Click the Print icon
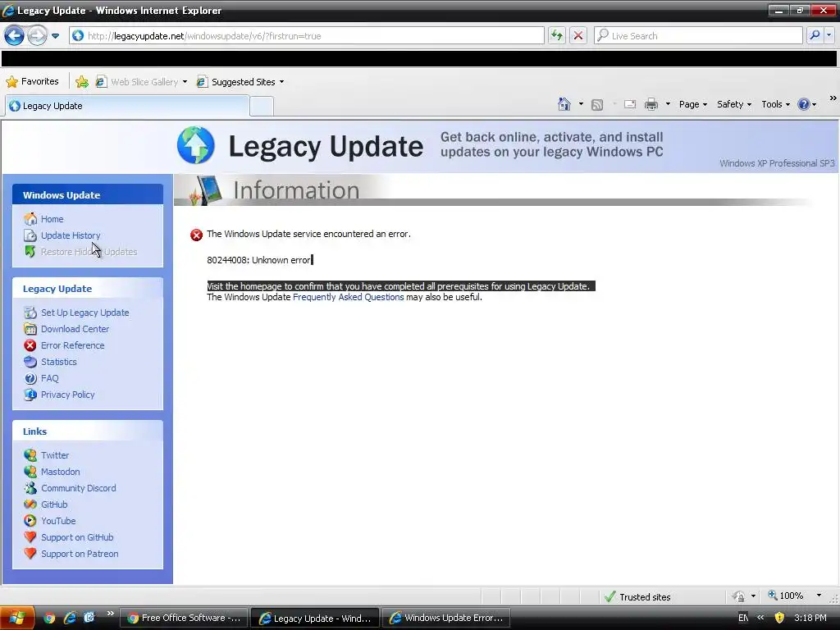The image size is (840, 630). point(651,104)
